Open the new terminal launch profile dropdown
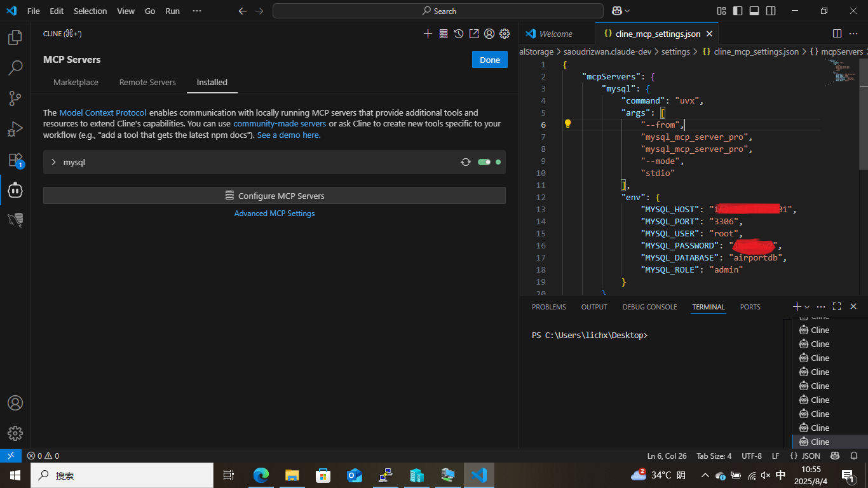This screenshot has height=488, width=868. (807, 307)
